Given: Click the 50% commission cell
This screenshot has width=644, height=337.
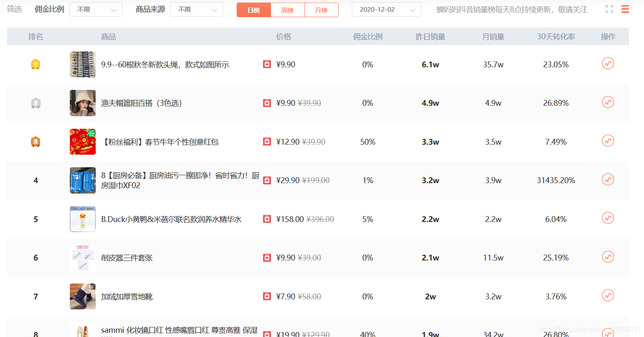Looking at the screenshot, I should (368, 142).
